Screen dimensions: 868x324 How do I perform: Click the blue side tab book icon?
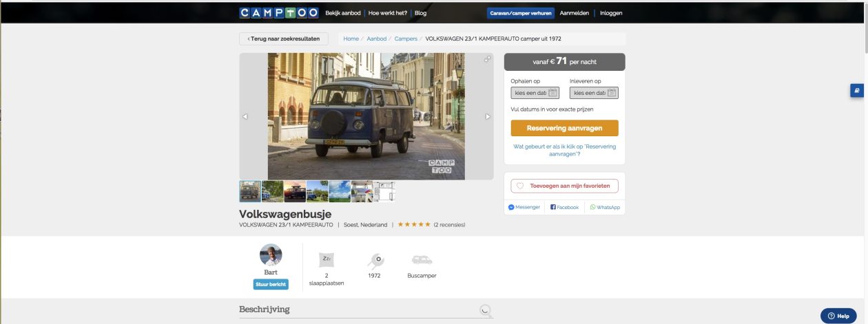(856, 91)
